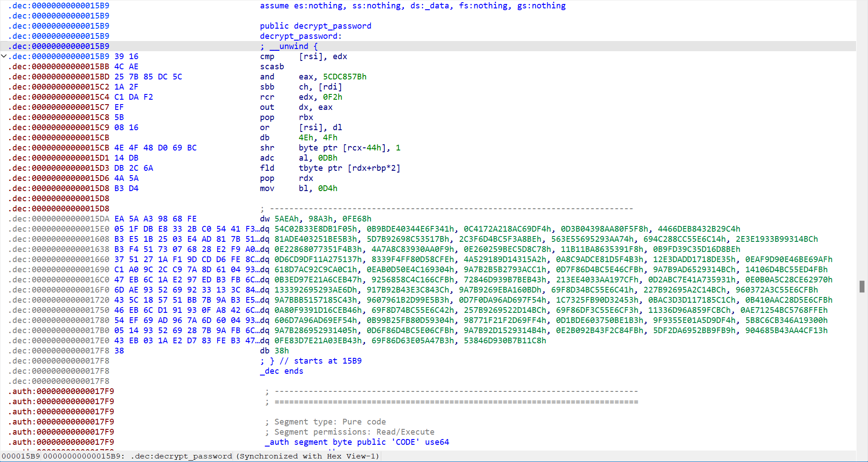Click the cmp instruction mnemonic
Screen dimensions: 868x462
(267, 56)
